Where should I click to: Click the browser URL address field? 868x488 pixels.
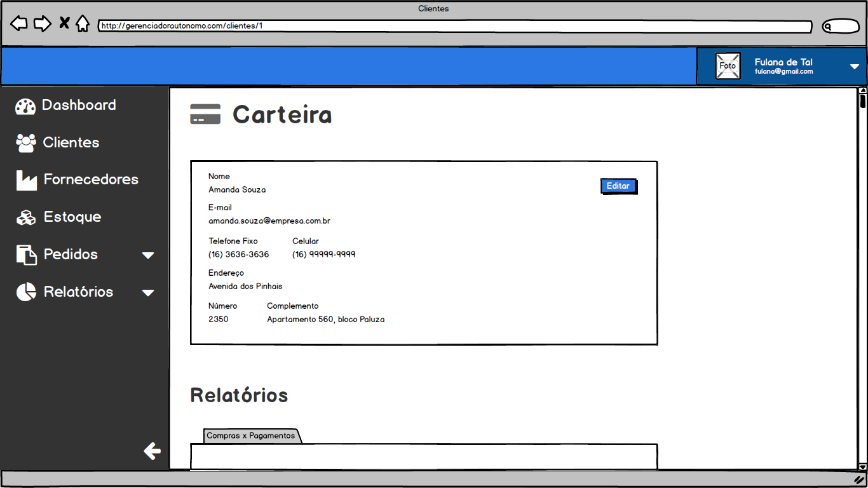point(454,27)
